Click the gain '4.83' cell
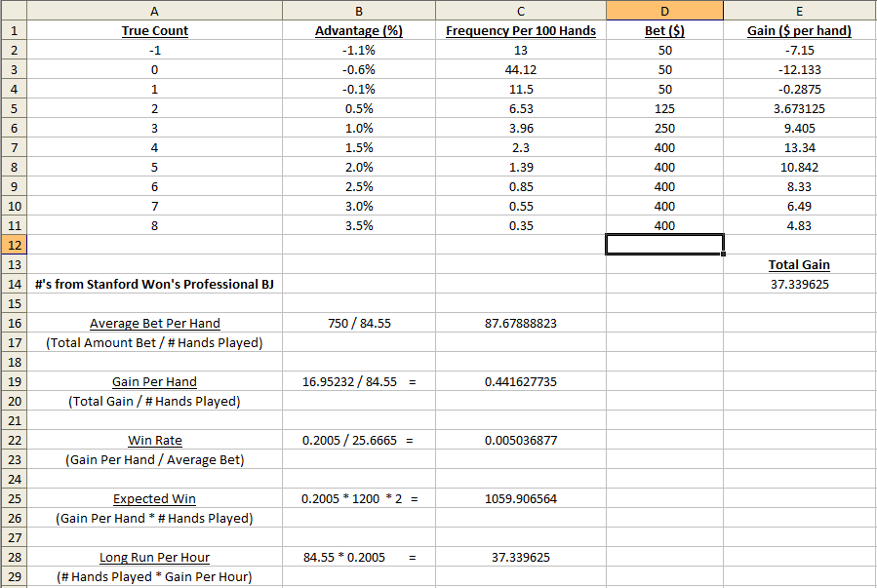This screenshot has height=588, width=877. [799, 226]
